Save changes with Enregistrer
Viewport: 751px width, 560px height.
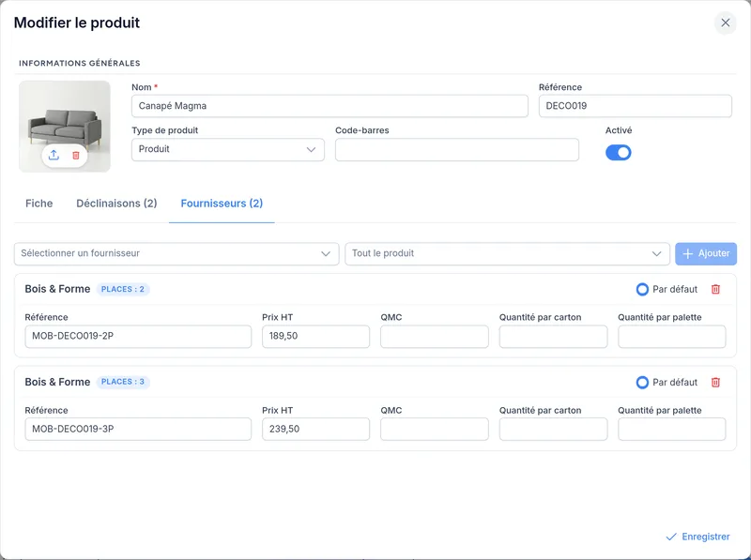tap(697, 537)
